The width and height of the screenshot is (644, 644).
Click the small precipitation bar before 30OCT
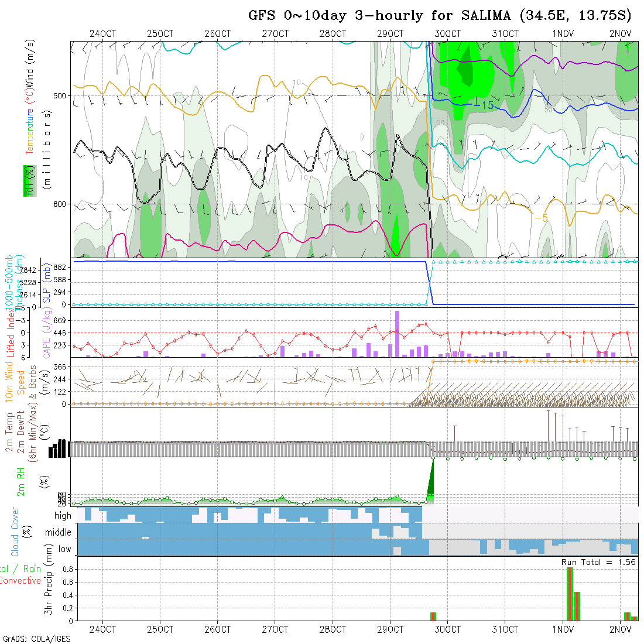tap(433, 616)
